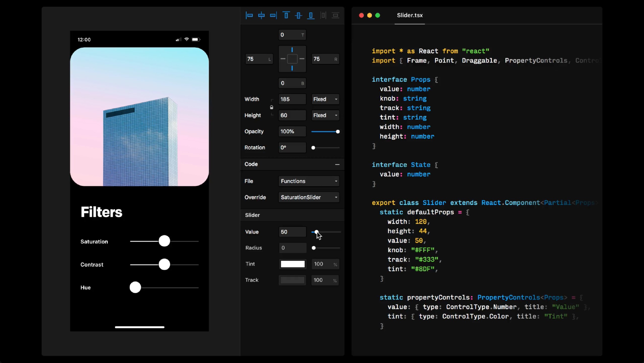The height and width of the screenshot is (363, 644).
Task: Click the Slider Value field showing 50
Action: [293, 232]
